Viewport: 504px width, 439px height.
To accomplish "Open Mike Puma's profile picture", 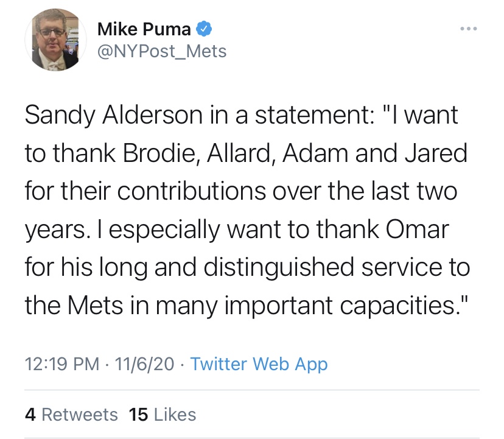I will [55, 41].
